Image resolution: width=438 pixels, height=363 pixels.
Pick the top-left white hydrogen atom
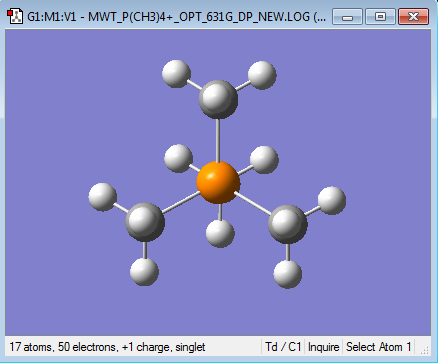[x=176, y=74]
